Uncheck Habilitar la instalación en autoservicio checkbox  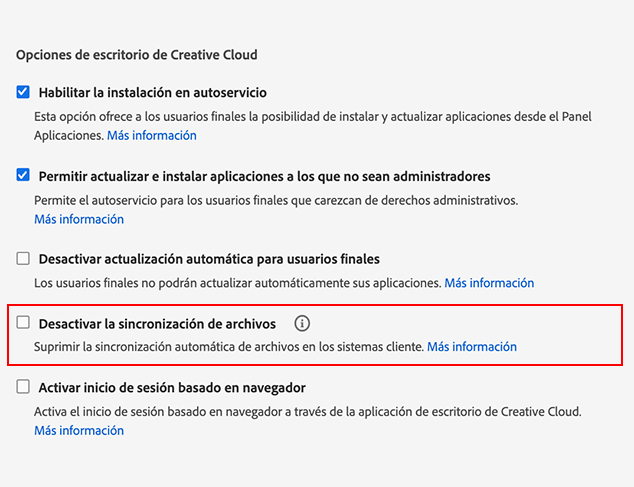pos(24,92)
